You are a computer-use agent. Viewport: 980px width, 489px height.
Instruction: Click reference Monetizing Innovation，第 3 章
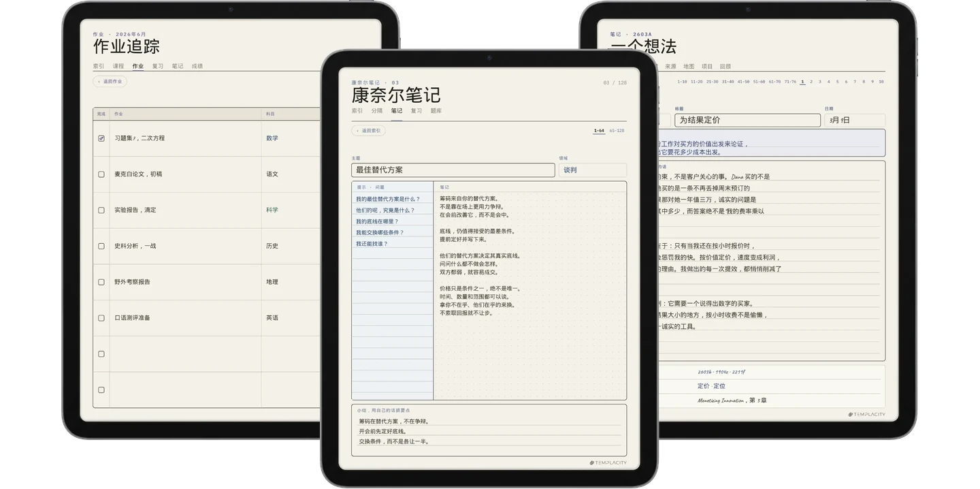(732, 400)
